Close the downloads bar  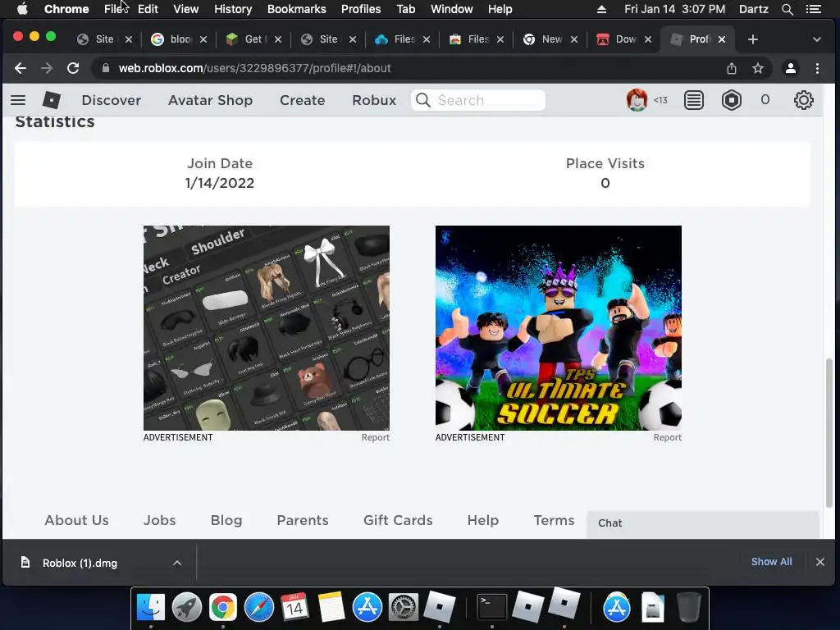click(819, 561)
